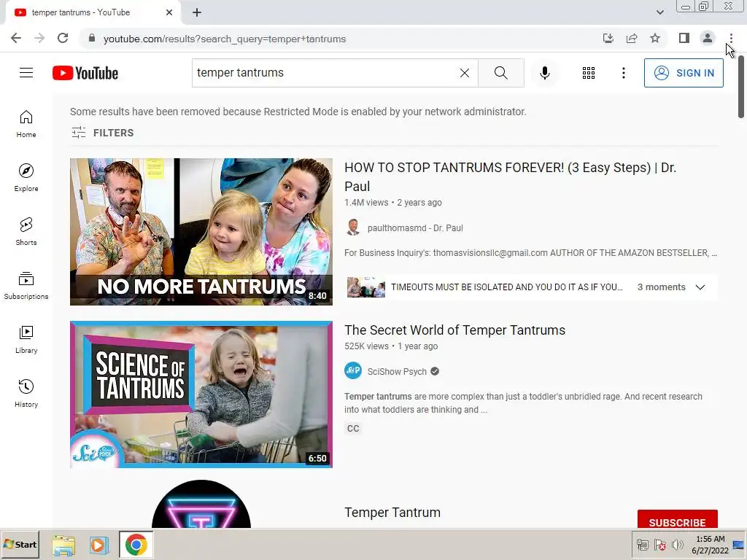Click the volume speaker tray icon
The image size is (747, 560).
(677, 545)
